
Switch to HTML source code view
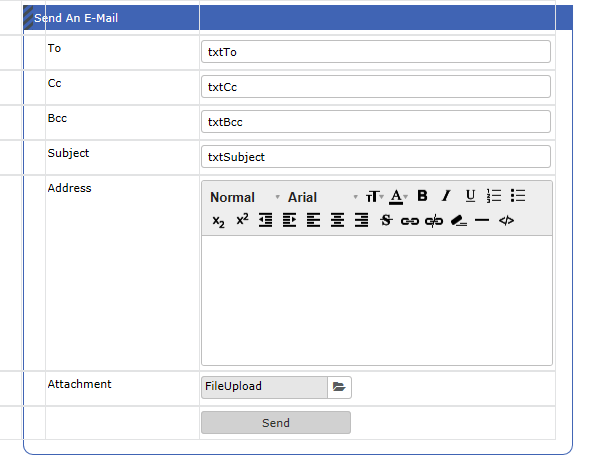click(x=506, y=221)
